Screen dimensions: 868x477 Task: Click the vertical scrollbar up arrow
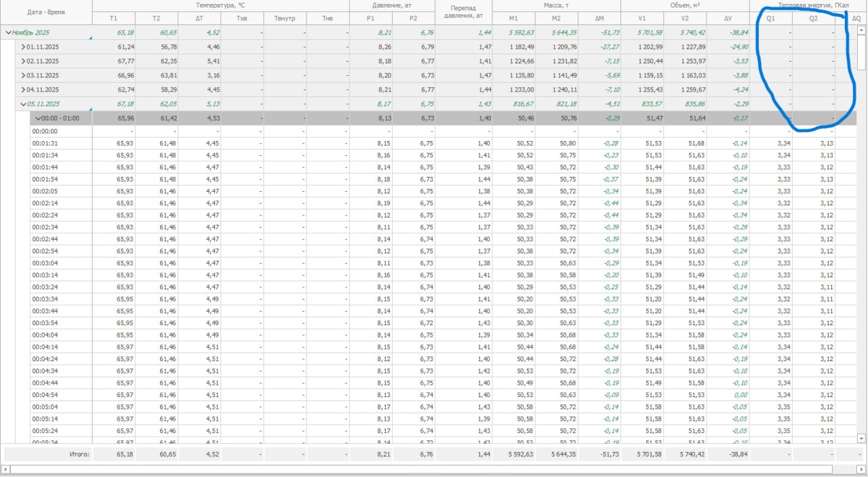point(861,30)
